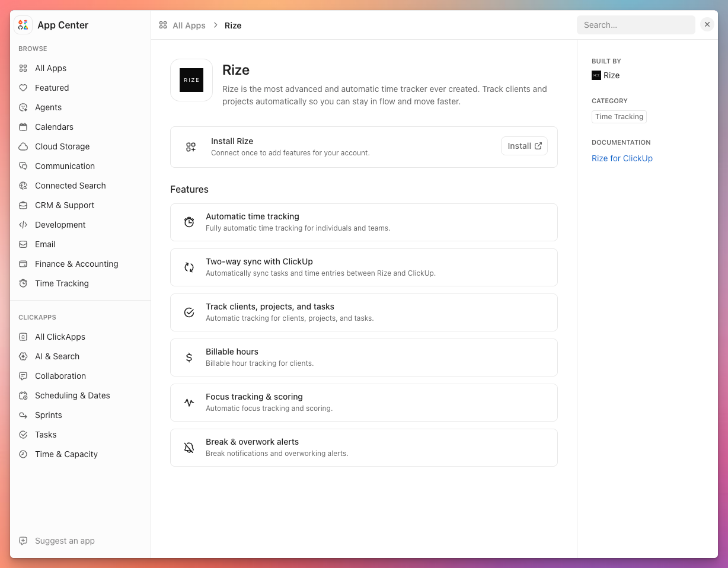
Task: Open the Rize for ClickUp documentation link
Action: pyautogui.click(x=622, y=158)
